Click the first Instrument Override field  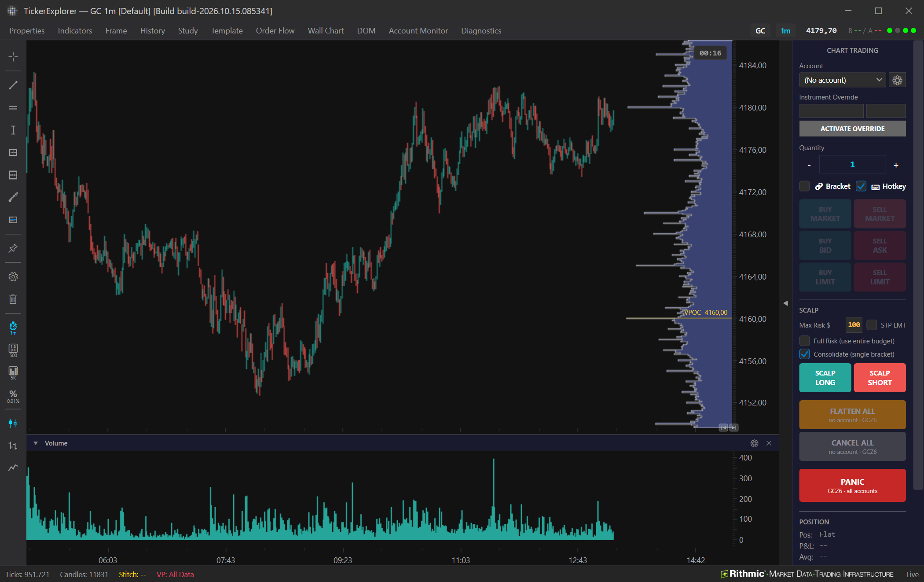[831, 111]
